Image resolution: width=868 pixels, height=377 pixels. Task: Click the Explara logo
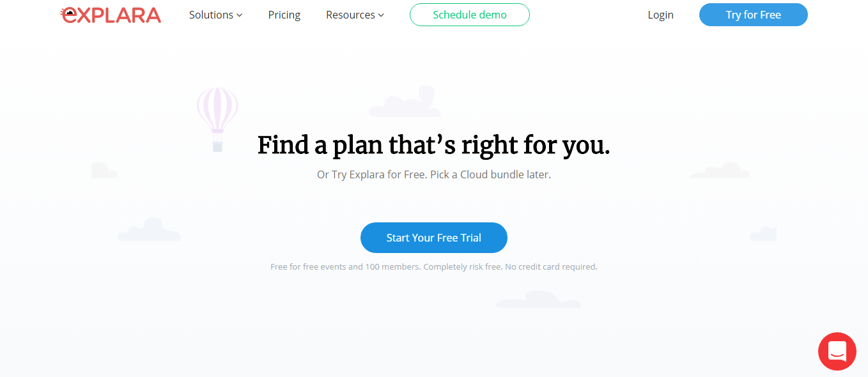tap(111, 15)
